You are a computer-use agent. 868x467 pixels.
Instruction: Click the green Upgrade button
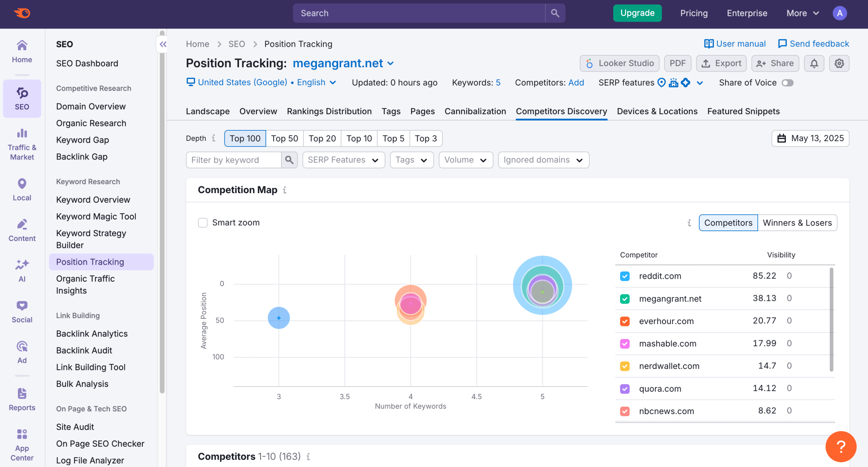(637, 13)
